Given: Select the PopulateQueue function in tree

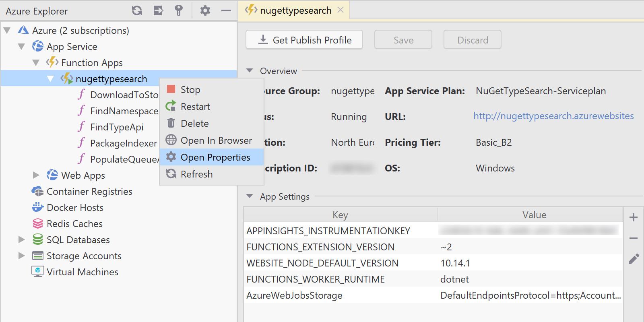Looking at the screenshot, I should [x=124, y=159].
